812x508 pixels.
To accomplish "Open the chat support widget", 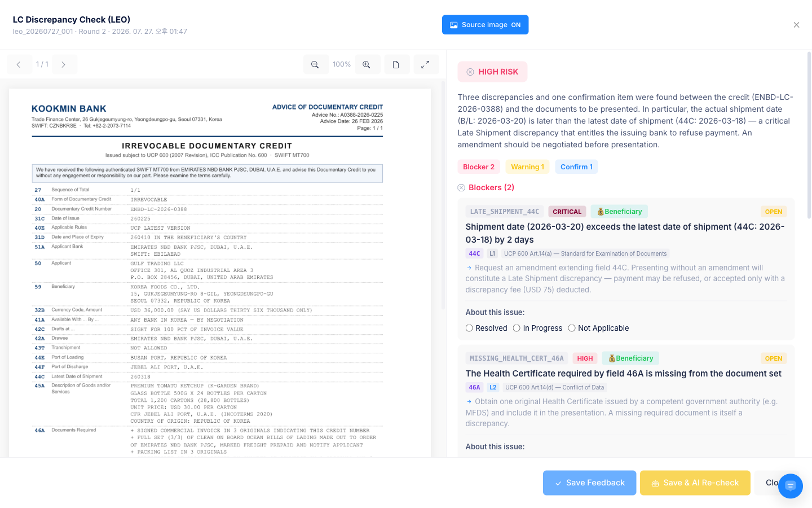I will point(791,486).
